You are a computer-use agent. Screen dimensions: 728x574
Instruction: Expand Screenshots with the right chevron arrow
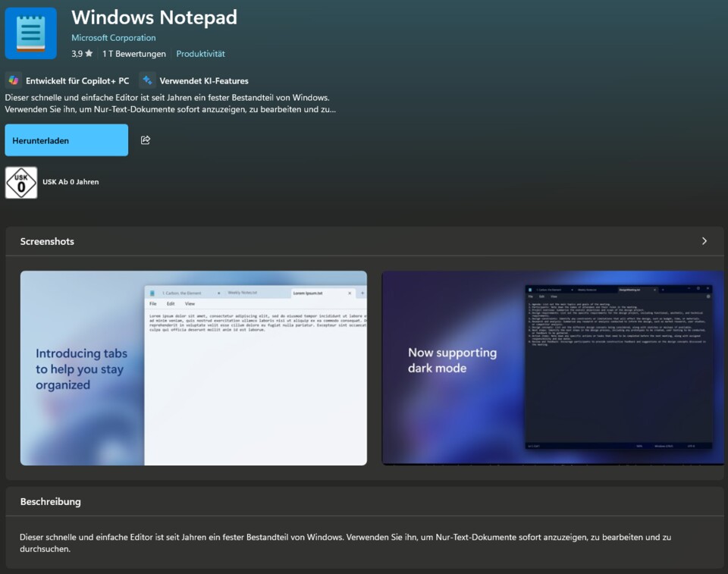[704, 240]
